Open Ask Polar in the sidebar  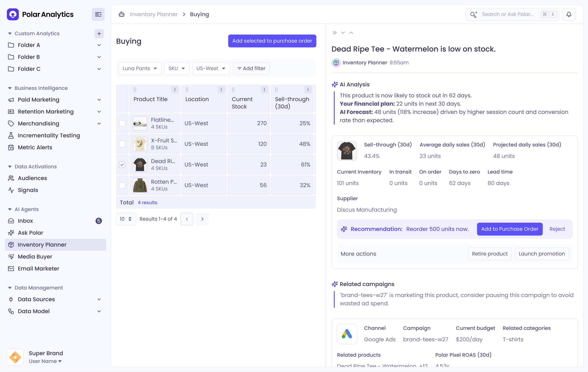pyautogui.click(x=55, y=233)
